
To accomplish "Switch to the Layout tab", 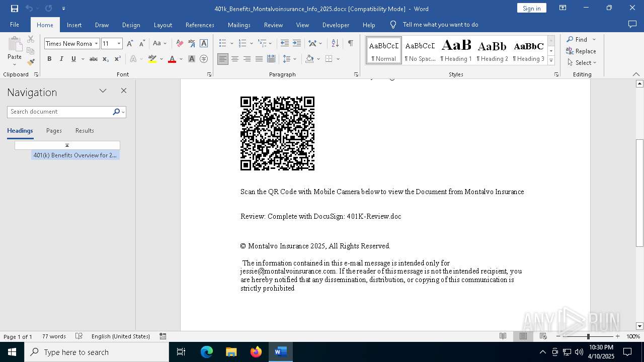I will pyautogui.click(x=163, y=25).
